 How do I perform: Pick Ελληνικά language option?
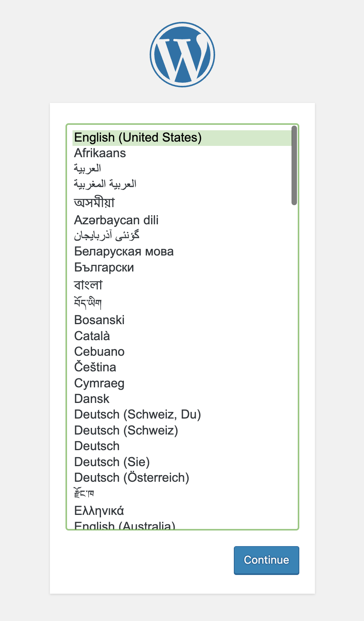pos(99,511)
